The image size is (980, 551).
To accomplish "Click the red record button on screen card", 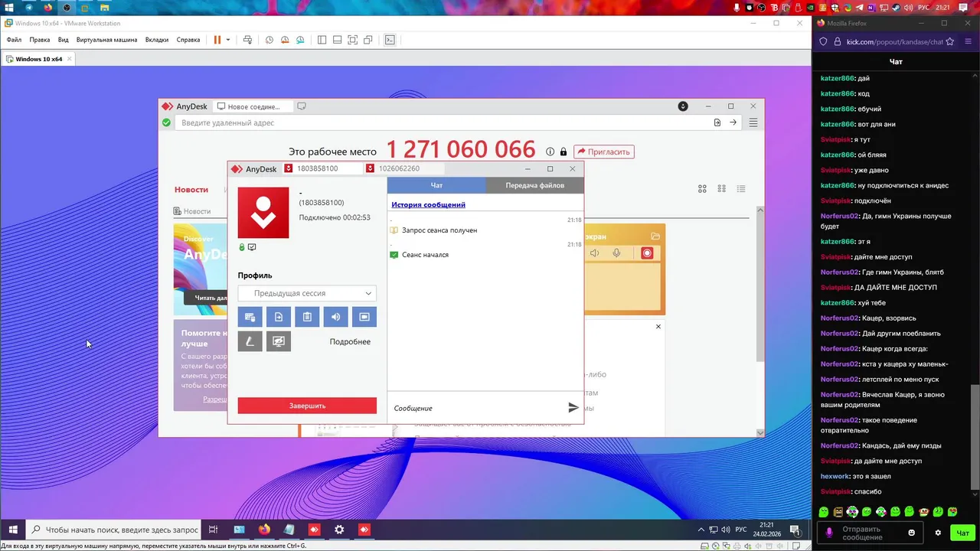I will [x=647, y=253].
